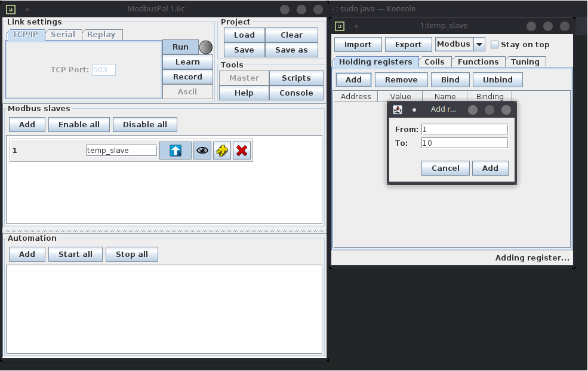Click the ModbusPal window menu icon
The height and width of the screenshot is (371, 588).
[x=11, y=9]
